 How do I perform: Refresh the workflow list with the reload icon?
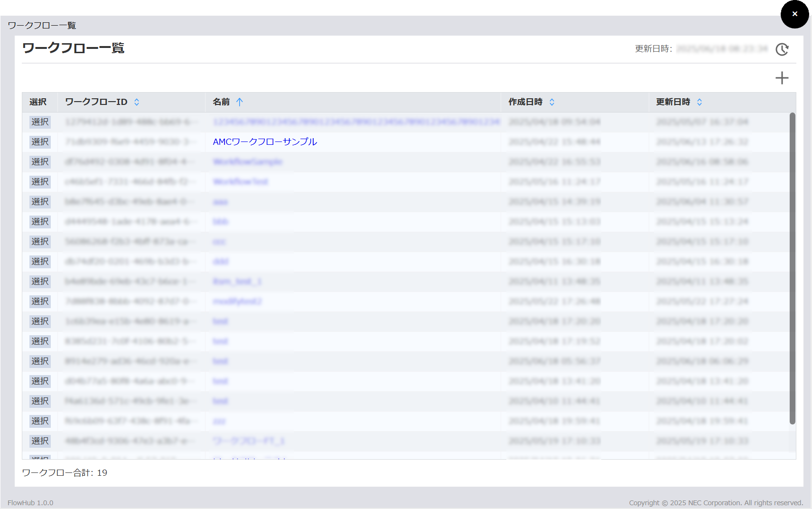tap(782, 49)
